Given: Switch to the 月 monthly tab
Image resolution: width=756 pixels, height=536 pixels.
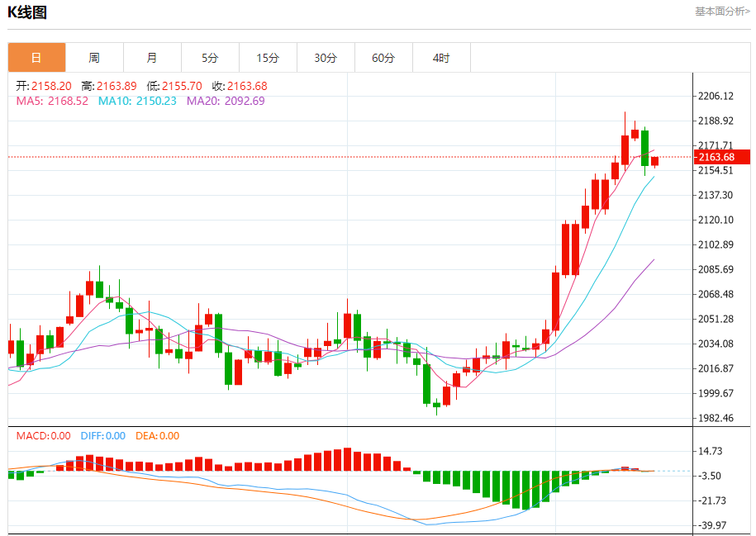Looking at the screenshot, I should pyautogui.click(x=152, y=58).
